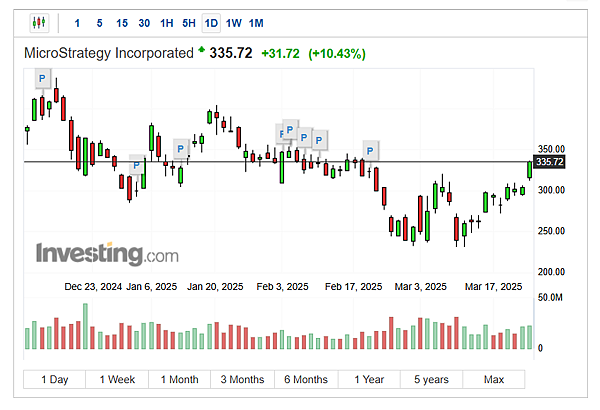
Task: Open the P marker at top-left candle
Action: [42, 78]
